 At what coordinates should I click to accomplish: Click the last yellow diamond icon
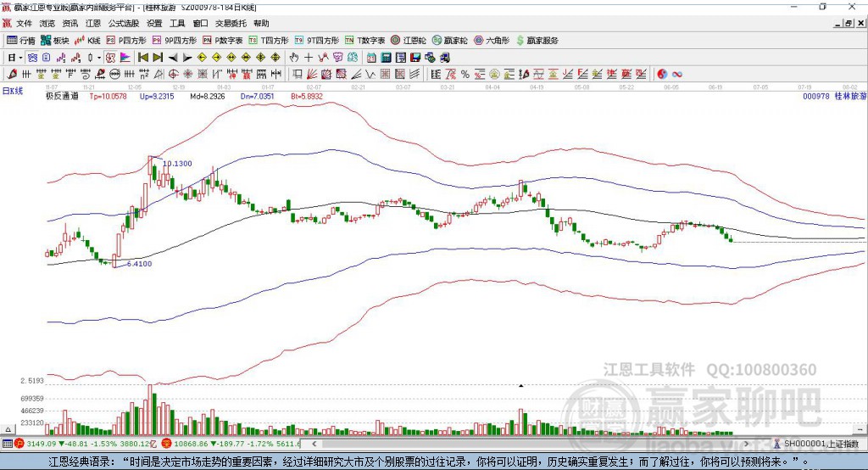(x=275, y=58)
